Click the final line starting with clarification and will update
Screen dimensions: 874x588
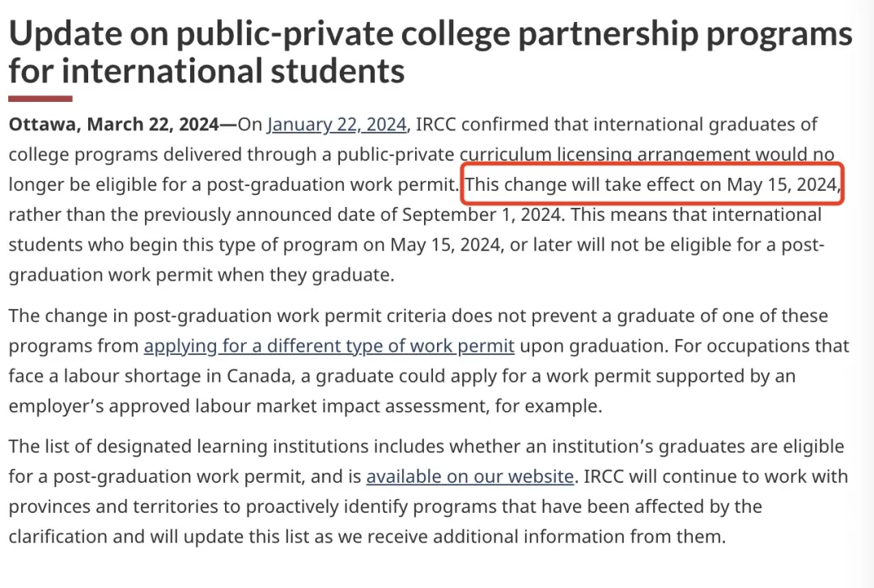point(367,537)
